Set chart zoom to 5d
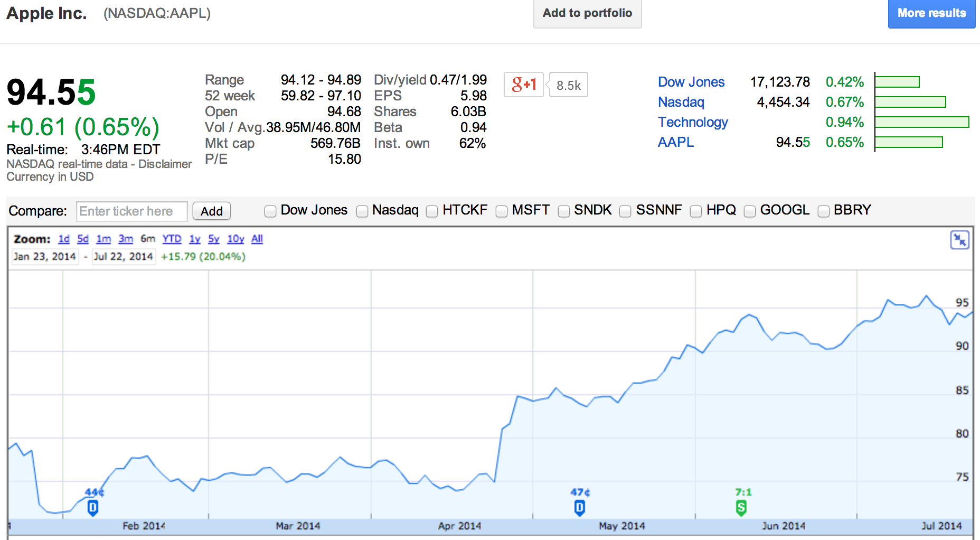This screenshot has height=540, width=980. tap(83, 239)
